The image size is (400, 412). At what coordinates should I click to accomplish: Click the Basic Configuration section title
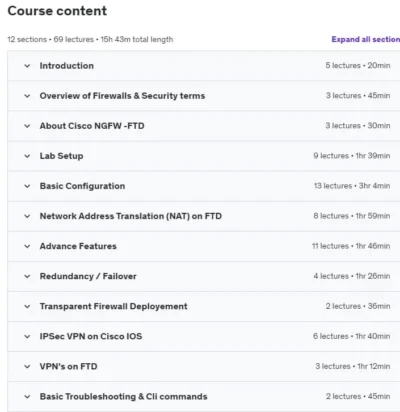(82, 186)
